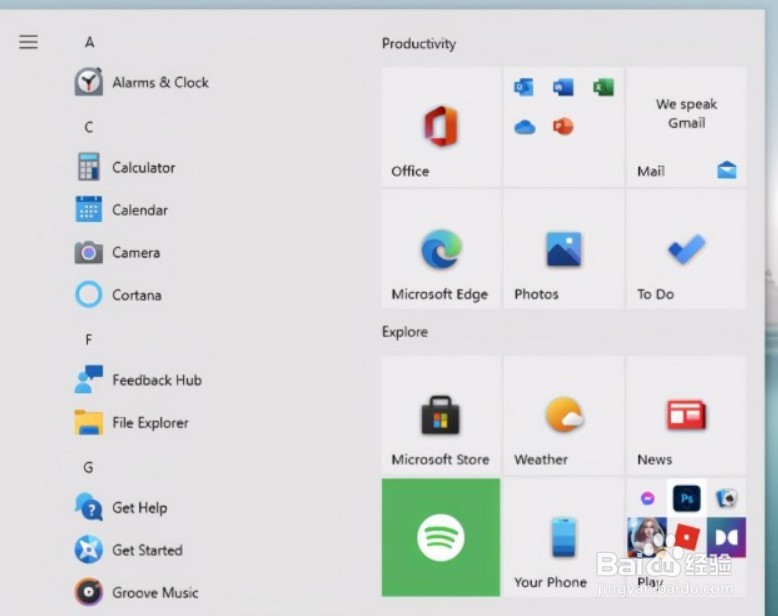
Task: Click the Word icon in the Office folder tile
Action: click(x=563, y=87)
